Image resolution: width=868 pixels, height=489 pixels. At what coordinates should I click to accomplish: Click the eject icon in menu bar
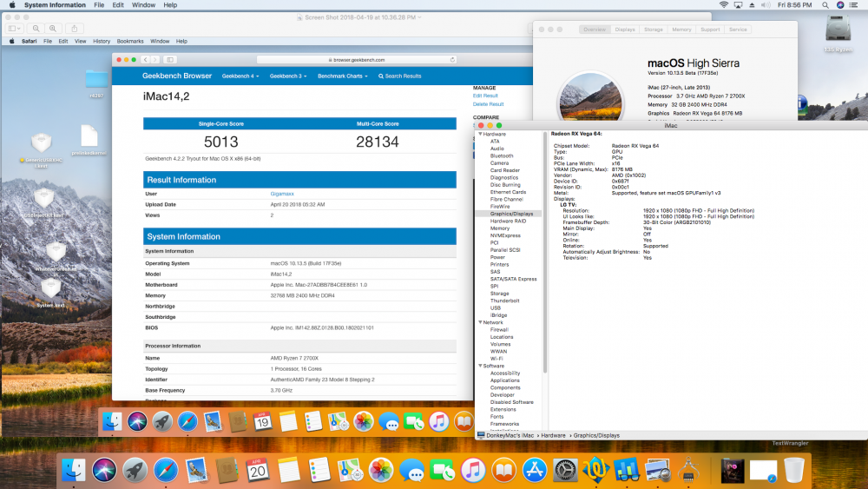[x=752, y=5]
